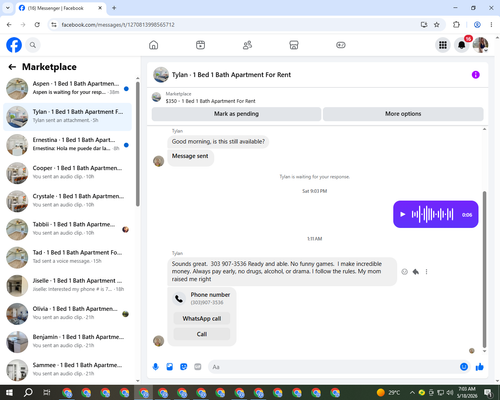The image size is (500, 400).
Task: Choose a sticker
Action: [x=184, y=367]
